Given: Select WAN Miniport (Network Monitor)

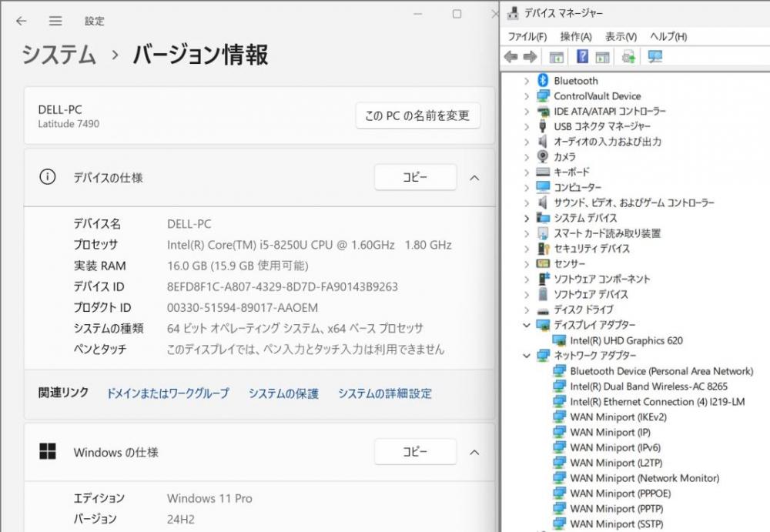Looking at the screenshot, I should click(x=644, y=478).
